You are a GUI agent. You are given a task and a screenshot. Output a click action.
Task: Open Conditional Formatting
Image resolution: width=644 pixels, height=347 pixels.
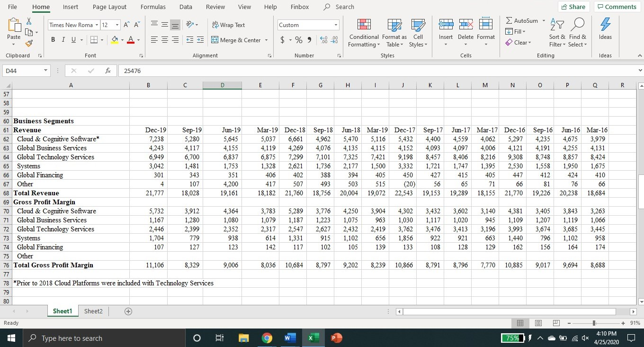364,33
